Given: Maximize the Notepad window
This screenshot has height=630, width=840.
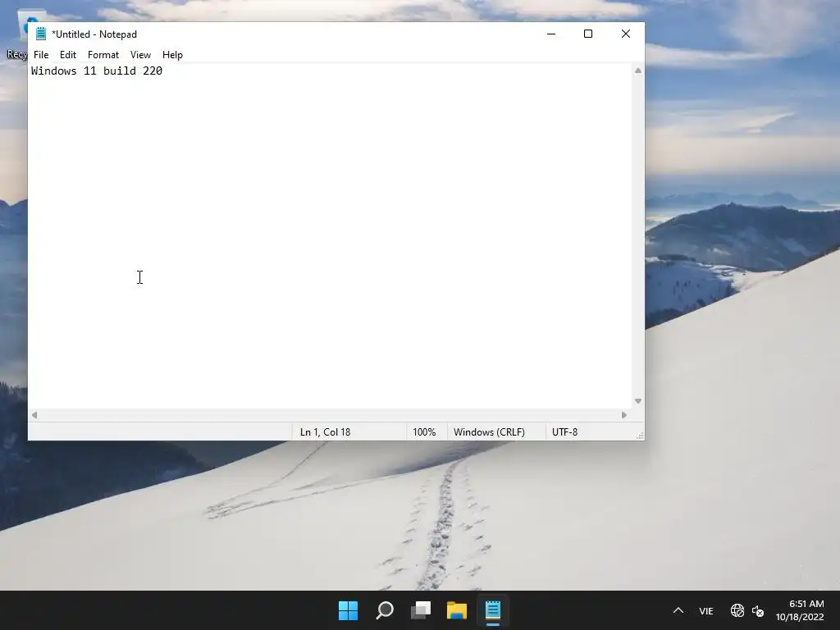Looking at the screenshot, I should (588, 34).
